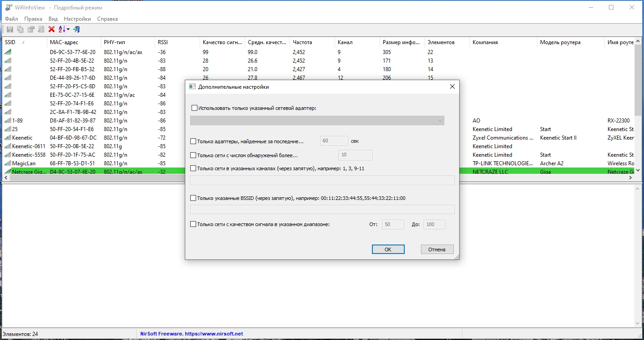This screenshot has width=644, height=340.
Task: Click the signal icon of network 1-89
Action: 8,121
